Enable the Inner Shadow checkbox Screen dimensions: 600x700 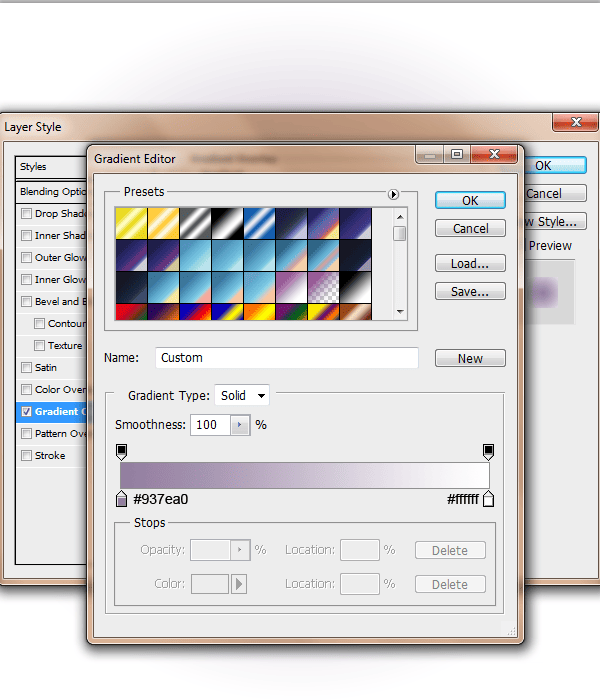(x=26, y=235)
